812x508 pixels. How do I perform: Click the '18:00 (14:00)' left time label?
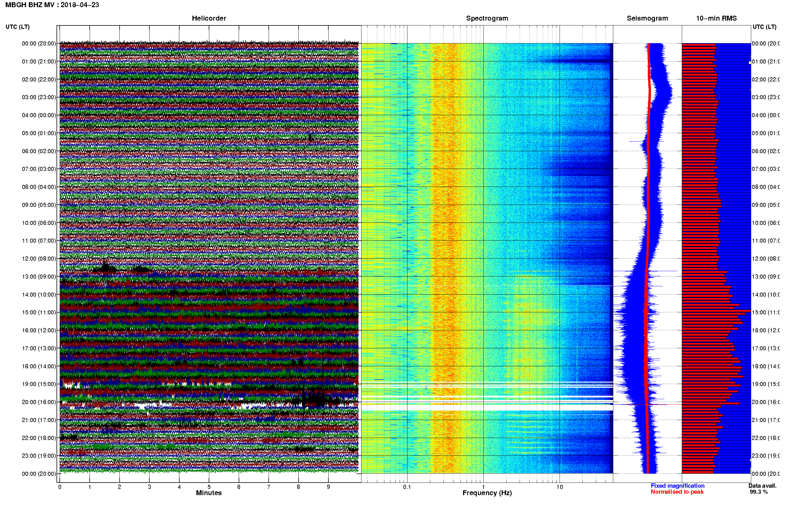[39, 366]
